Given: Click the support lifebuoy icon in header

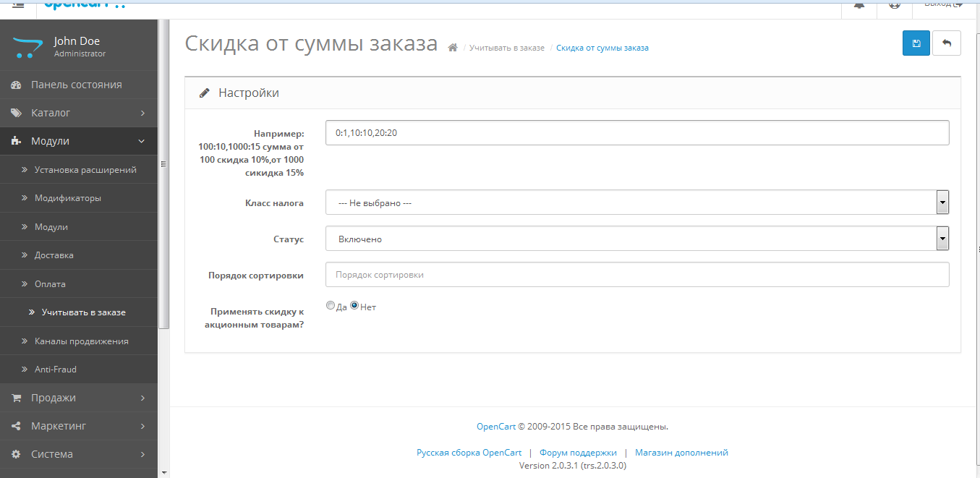Looking at the screenshot, I should (x=895, y=5).
